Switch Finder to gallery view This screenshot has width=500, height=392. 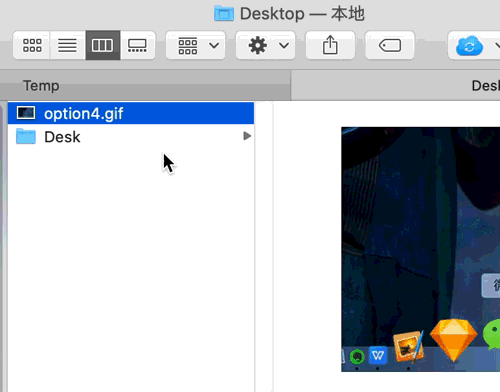137,45
